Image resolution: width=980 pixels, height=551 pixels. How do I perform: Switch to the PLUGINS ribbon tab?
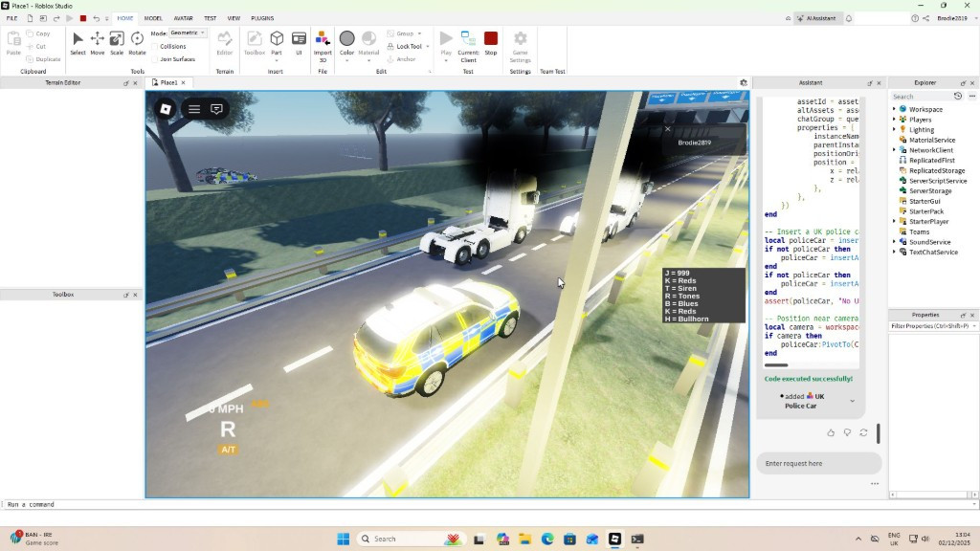point(262,18)
